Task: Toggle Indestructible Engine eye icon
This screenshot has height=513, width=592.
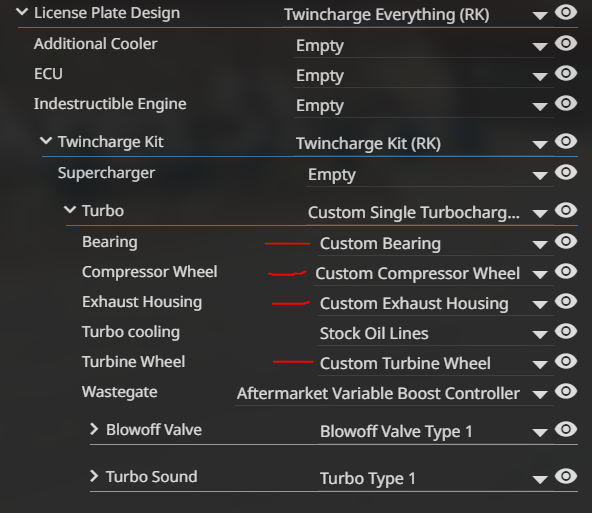Action: [566, 103]
